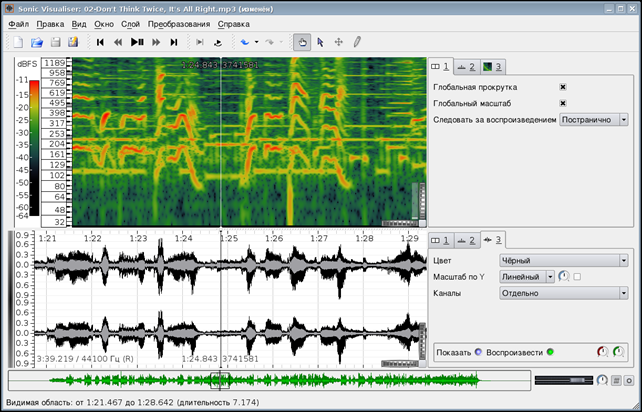The width and height of the screenshot is (642, 412).
Task: Open the Каналы dropdown set to Отдельно
Action: click(562, 293)
